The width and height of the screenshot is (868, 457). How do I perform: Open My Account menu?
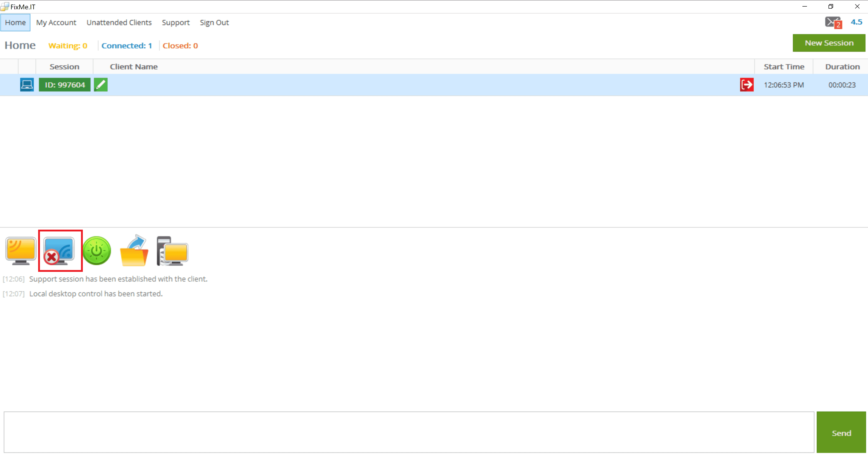56,23
